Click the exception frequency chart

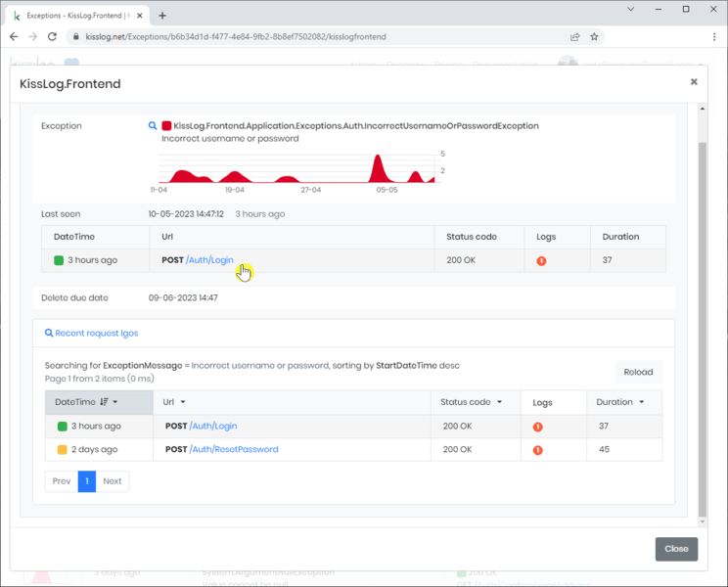tap(297, 168)
